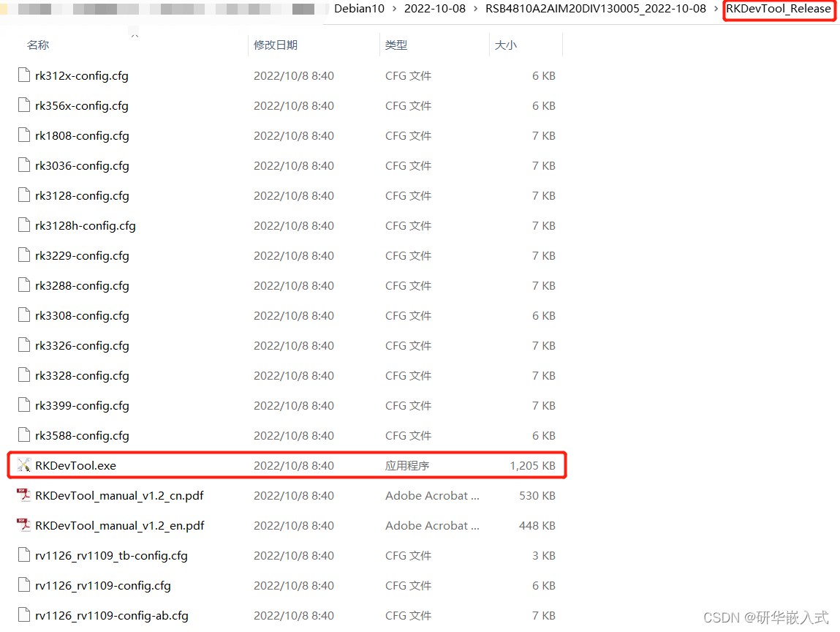Select file name RKDevTool_manual_v1.2_cn.pdf

tap(119, 495)
